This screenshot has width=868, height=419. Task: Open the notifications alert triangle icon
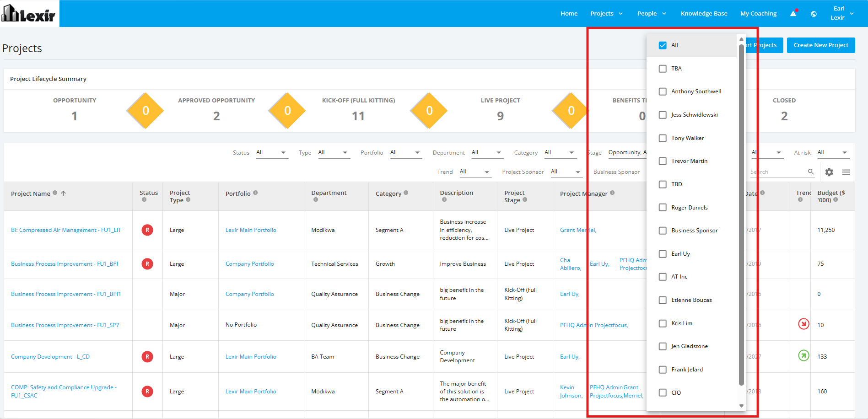point(793,14)
